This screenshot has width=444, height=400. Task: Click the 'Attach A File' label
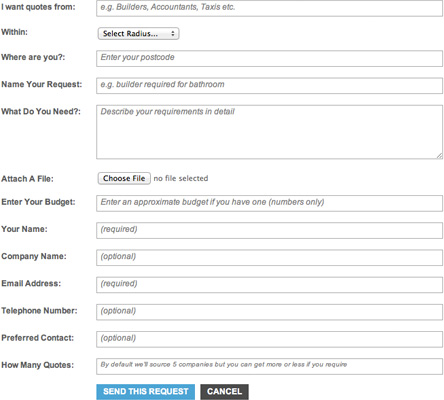click(27, 179)
